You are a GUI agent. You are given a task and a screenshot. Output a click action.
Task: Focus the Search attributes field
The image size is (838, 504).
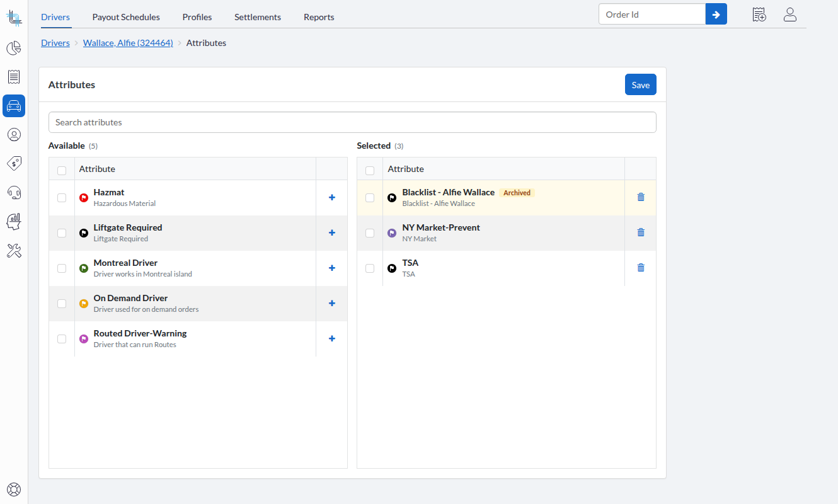point(352,122)
